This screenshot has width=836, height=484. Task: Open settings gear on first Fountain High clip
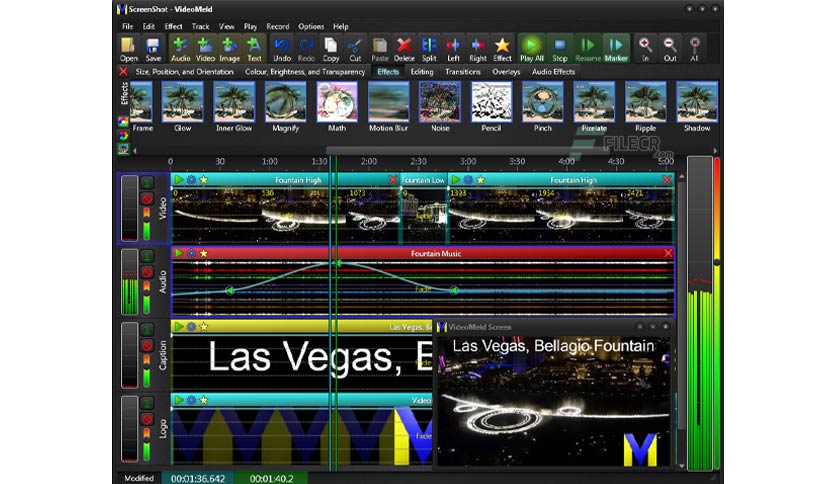point(191,180)
